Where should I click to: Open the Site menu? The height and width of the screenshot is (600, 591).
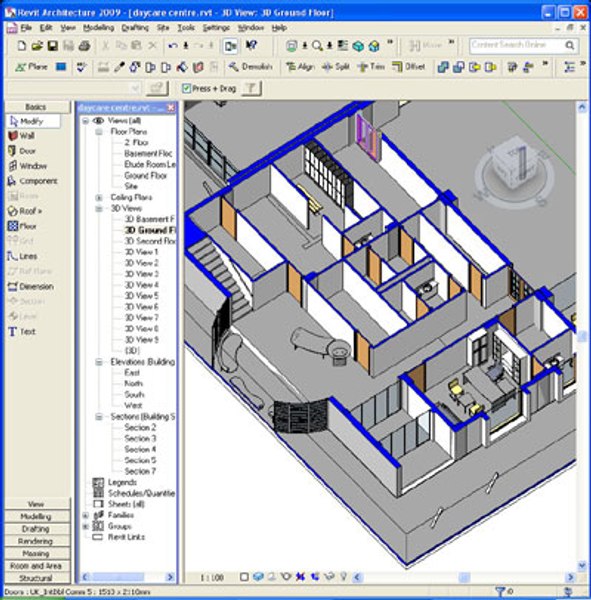point(163,28)
